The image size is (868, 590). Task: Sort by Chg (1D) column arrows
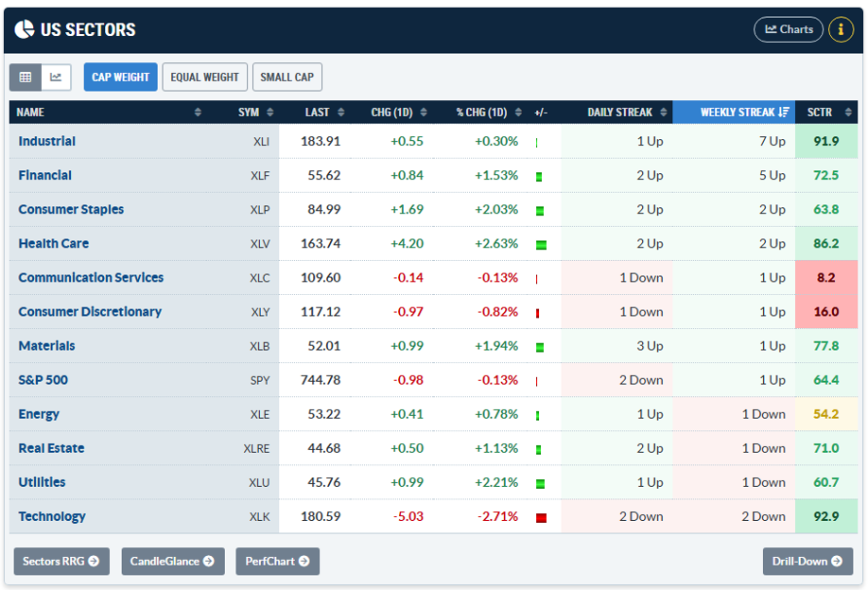[424, 113]
